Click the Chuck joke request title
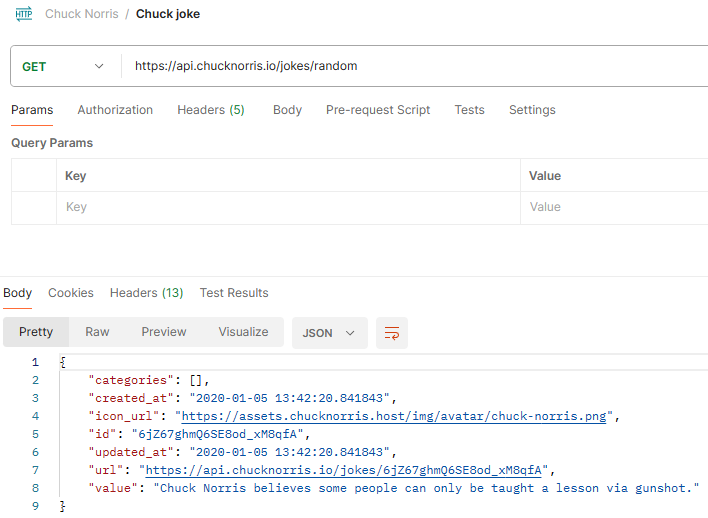 168,14
